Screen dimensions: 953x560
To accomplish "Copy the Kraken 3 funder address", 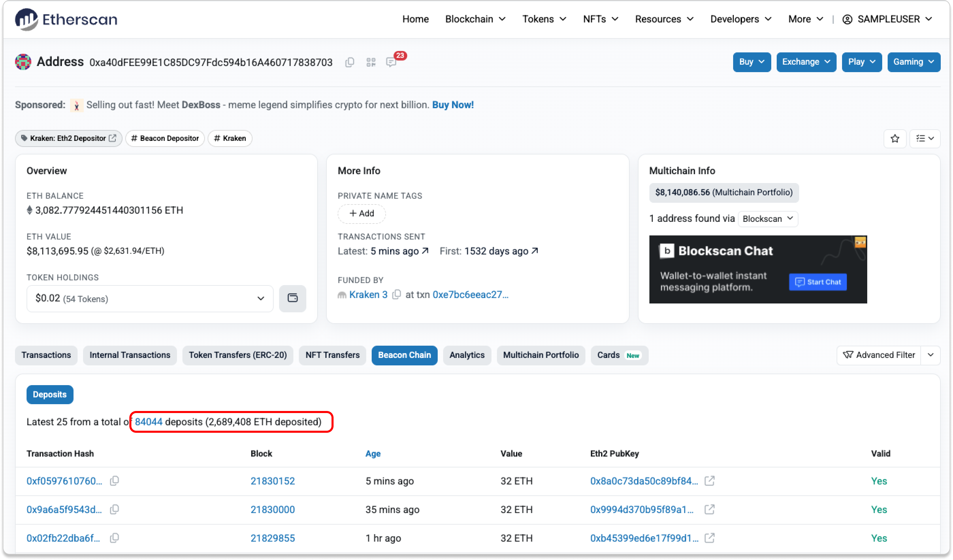I will [x=396, y=295].
